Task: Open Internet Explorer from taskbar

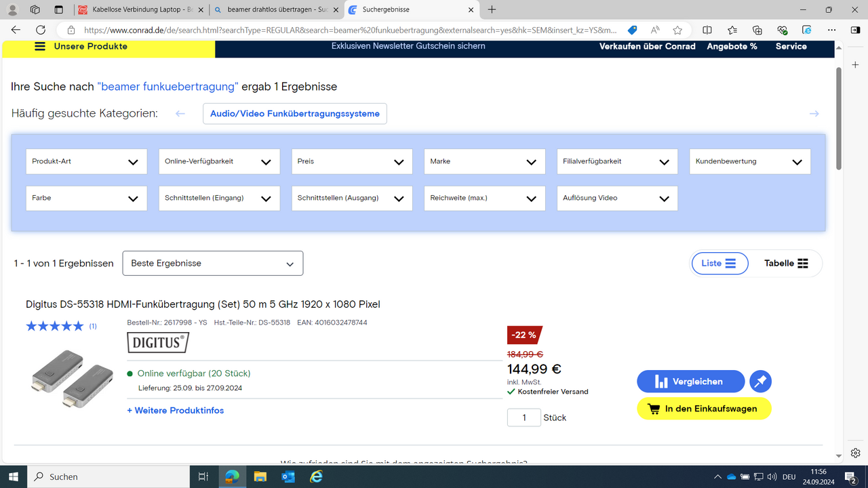Action: [x=316, y=476]
